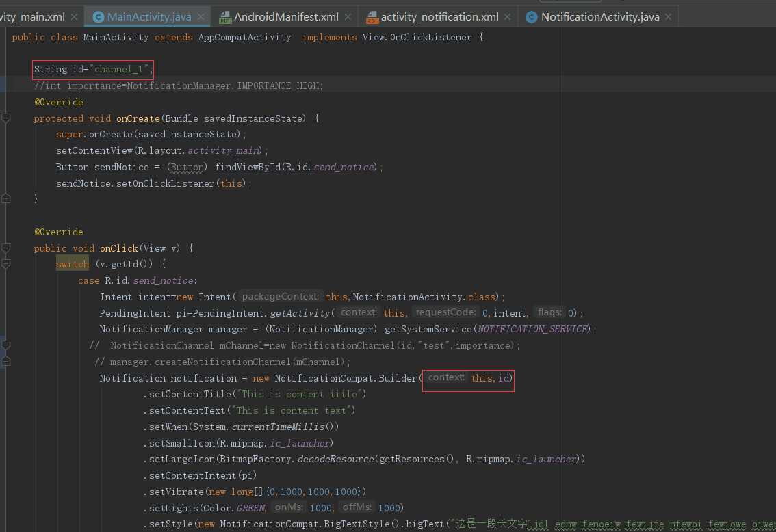
Task: Click the context: hint inside NotificationCompat.Builder
Action: 446,377
